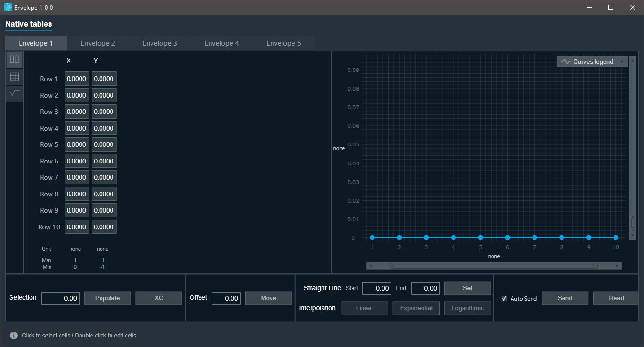Click the chart vertical scrollbar thumb
This screenshot has width=644, height=347.
633,223
